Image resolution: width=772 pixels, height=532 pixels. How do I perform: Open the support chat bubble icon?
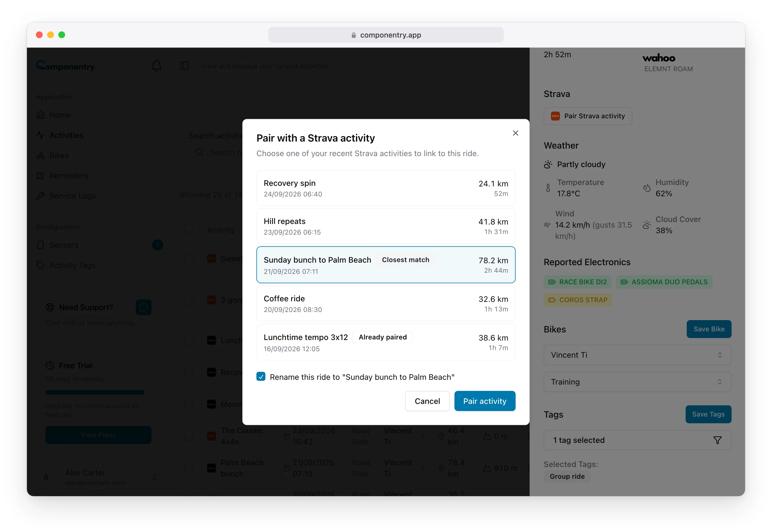pos(143,307)
